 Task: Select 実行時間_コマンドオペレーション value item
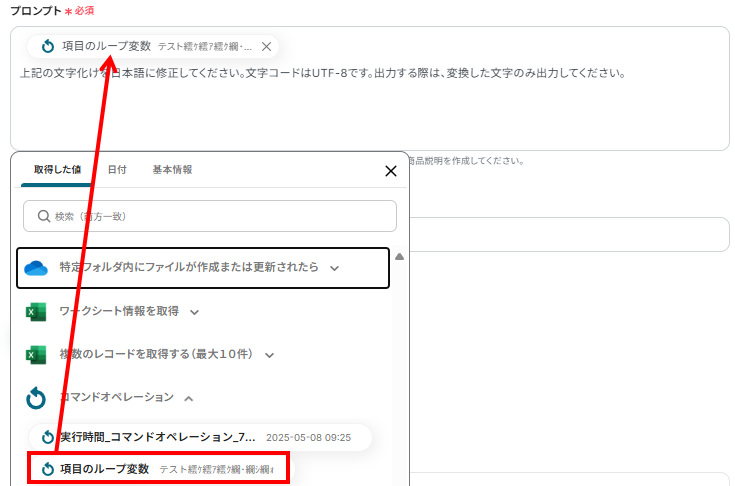pyautogui.click(x=200, y=437)
